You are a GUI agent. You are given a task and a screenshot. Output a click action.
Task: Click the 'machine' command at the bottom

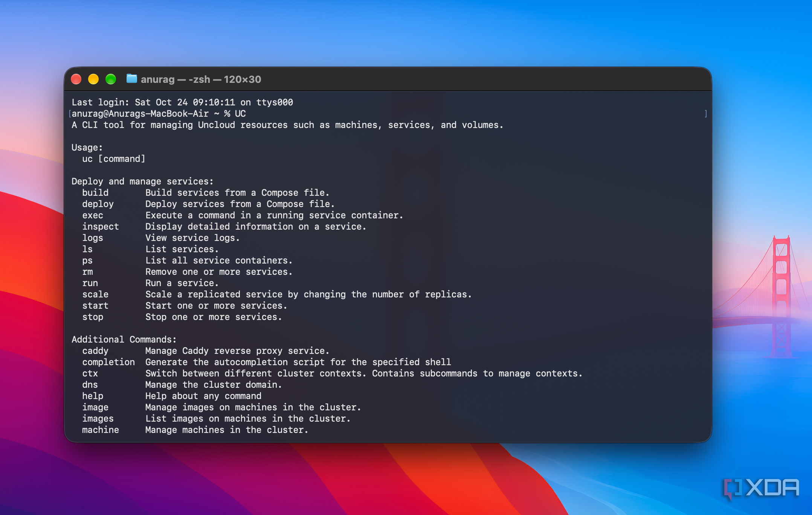click(101, 430)
